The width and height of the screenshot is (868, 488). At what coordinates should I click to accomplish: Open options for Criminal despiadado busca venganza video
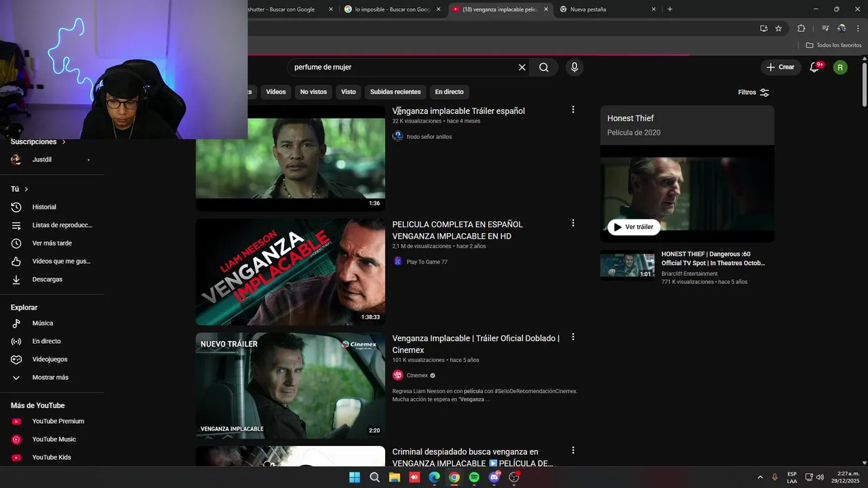pos(573,450)
